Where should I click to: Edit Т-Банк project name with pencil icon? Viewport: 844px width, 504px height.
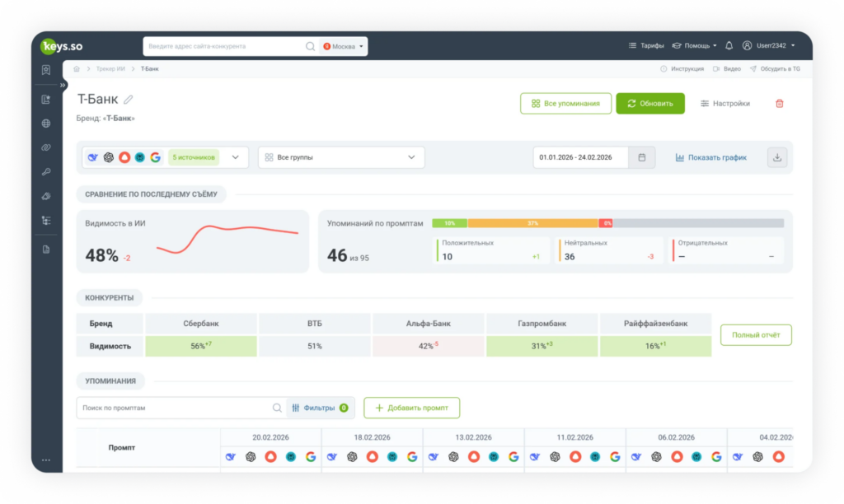128,100
